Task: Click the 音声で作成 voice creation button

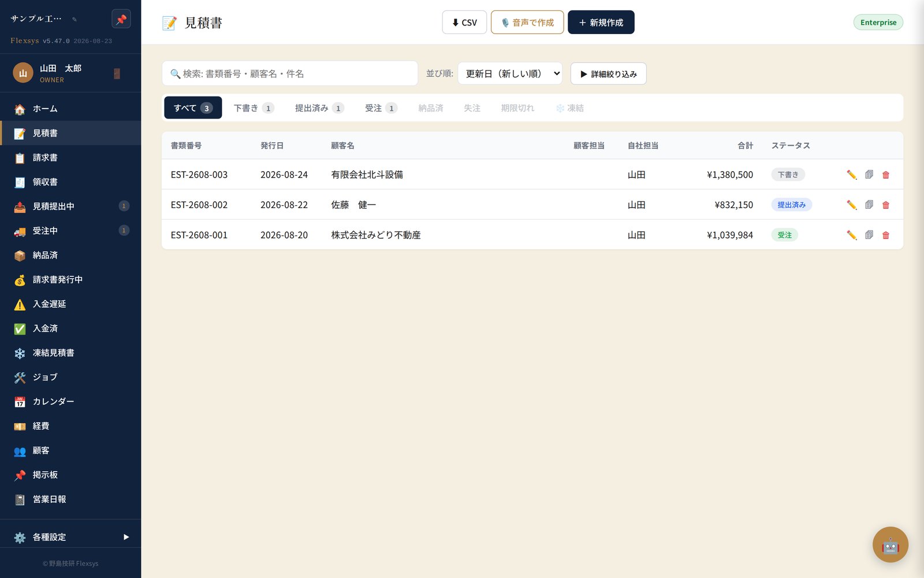Action: point(527,23)
